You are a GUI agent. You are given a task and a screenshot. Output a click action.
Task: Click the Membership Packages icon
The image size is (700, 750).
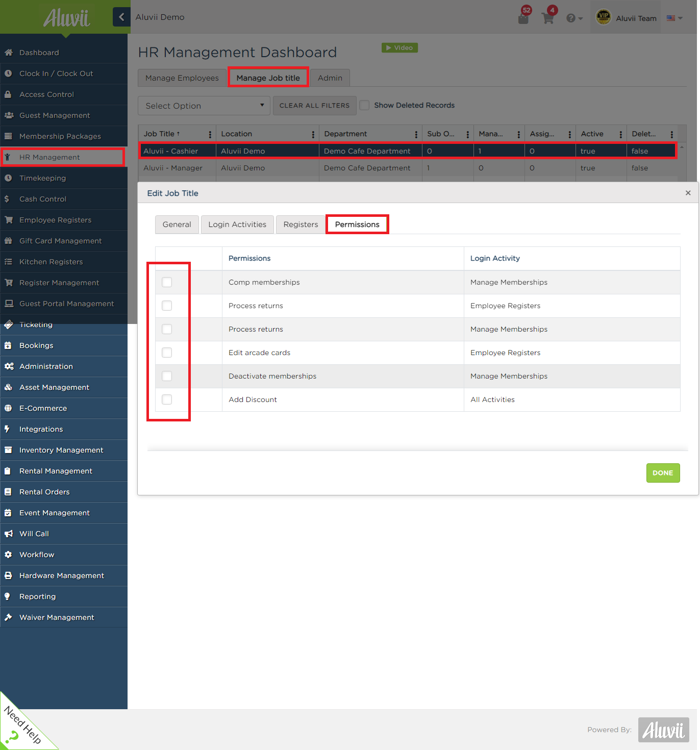[x=9, y=136]
